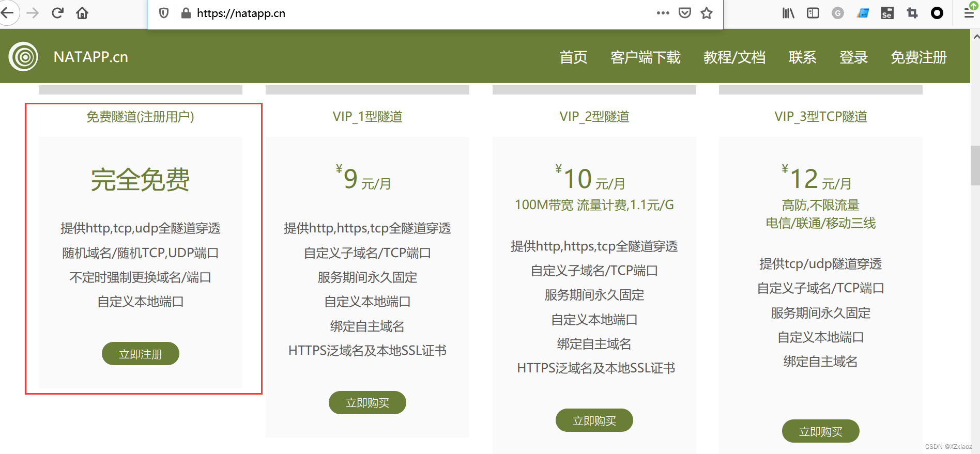Open the 免费注册 page
The height and width of the screenshot is (454, 980).
(919, 57)
